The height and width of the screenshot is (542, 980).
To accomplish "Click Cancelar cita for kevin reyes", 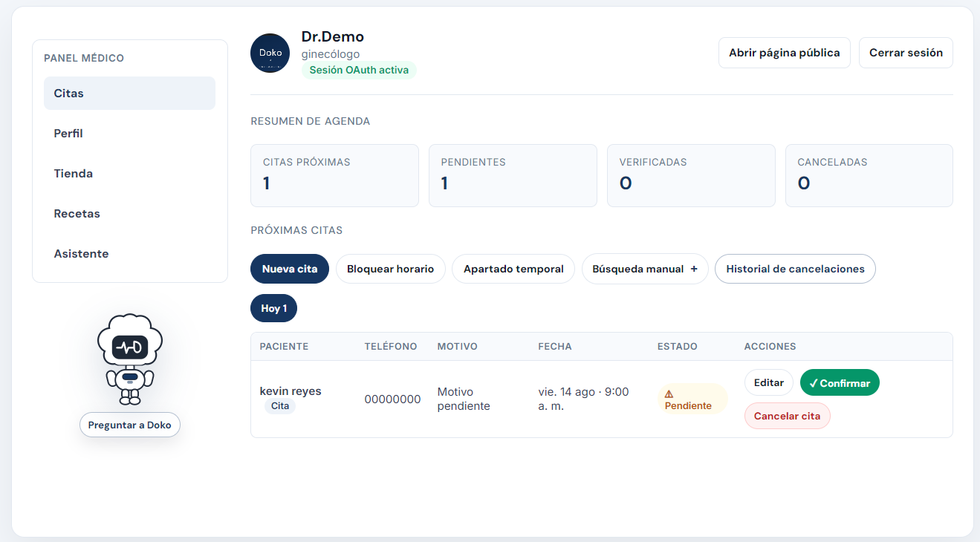I will (x=788, y=416).
